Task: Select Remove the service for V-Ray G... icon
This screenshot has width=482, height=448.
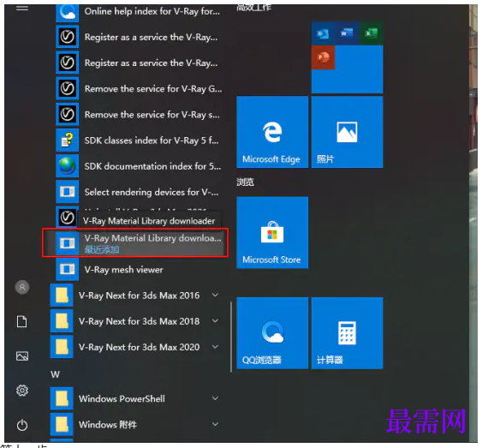Action: 68,88
